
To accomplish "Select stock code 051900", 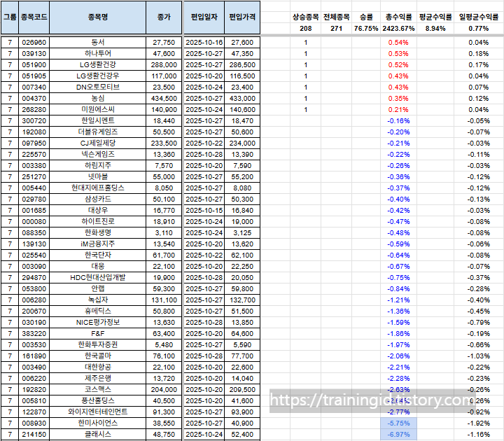I will click(34, 65).
